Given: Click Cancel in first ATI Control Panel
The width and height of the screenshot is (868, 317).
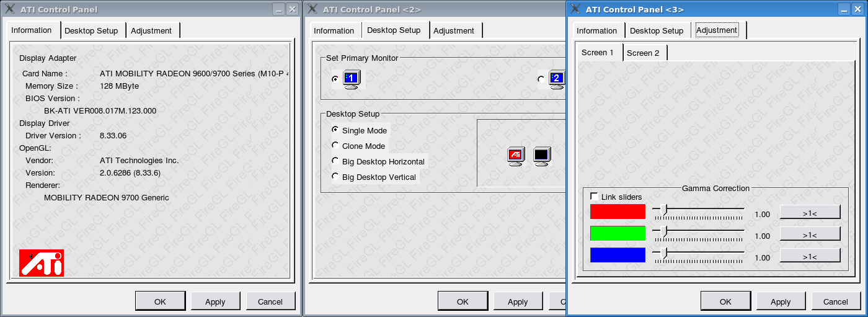Looking at the screenshot, I should [270, 301].
